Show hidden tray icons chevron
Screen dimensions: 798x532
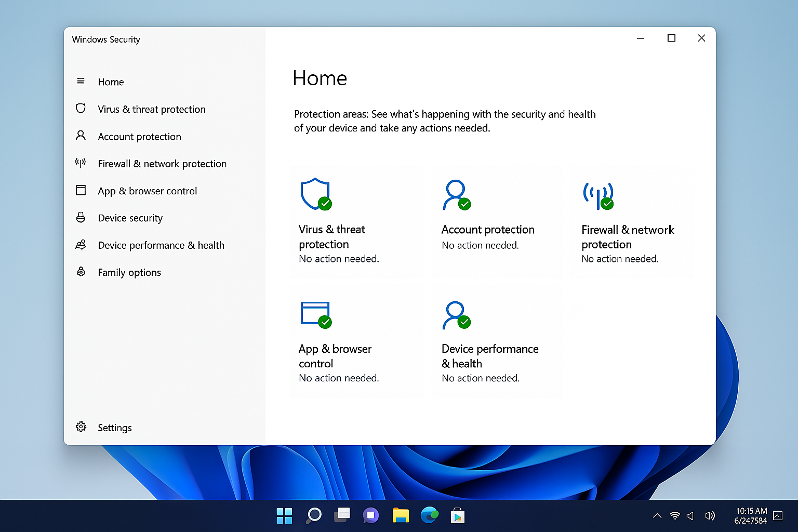[x=657, y=516]
